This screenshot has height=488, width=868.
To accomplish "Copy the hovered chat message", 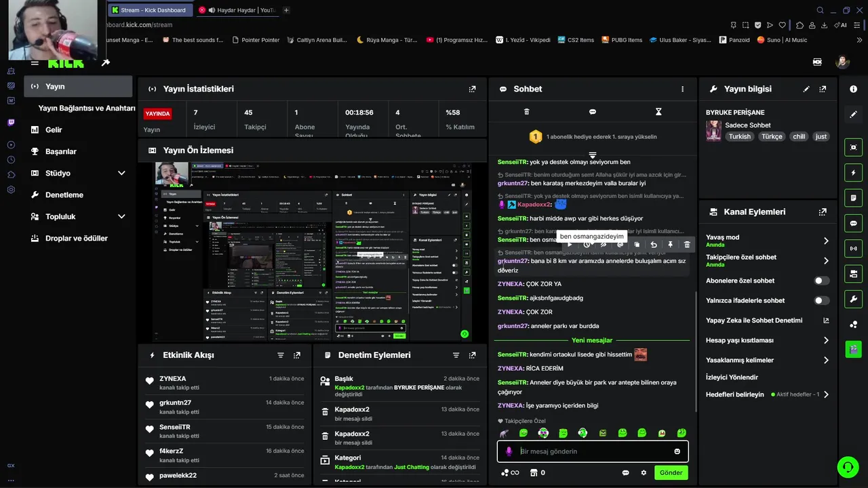I will point(636,245).
